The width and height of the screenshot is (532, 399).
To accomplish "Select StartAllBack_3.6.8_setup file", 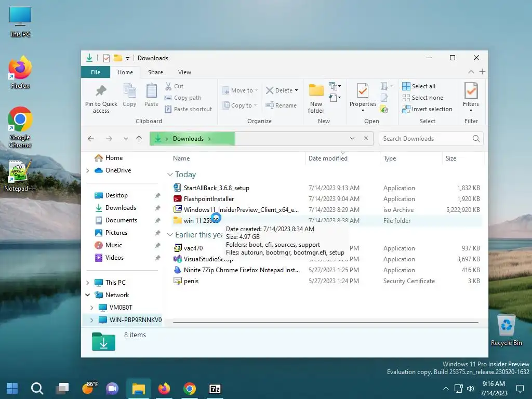I will (216, 188).
